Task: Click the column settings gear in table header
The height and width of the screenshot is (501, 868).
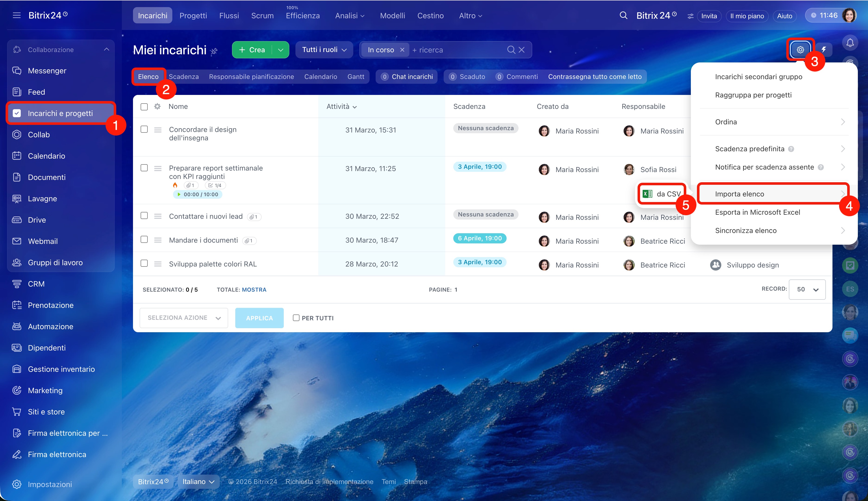Action: pyautogui.click(x=157, y=106)
